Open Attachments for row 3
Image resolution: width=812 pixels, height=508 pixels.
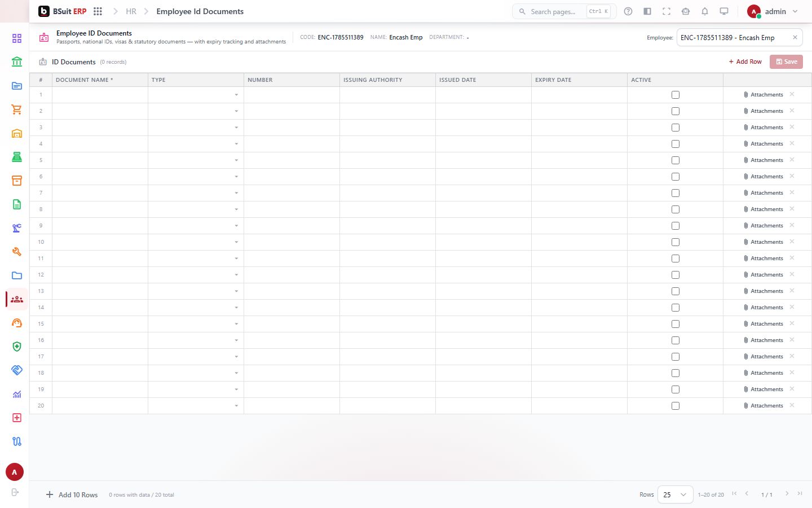[x=763, y=128]
